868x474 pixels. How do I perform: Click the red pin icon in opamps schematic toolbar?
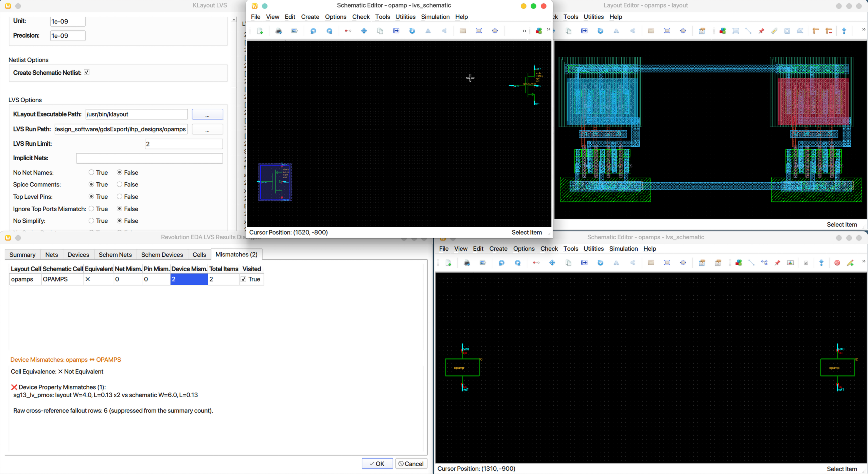777,263
